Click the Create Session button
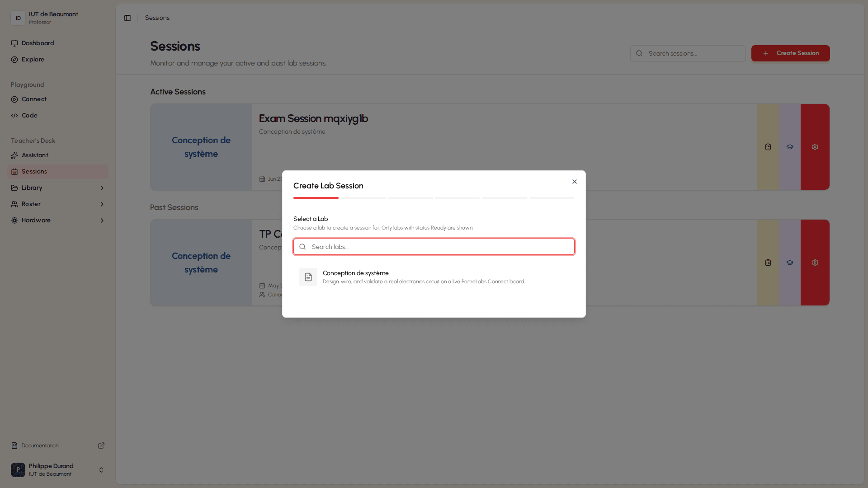Screen dimensions: 868x488 pos(790,53)
